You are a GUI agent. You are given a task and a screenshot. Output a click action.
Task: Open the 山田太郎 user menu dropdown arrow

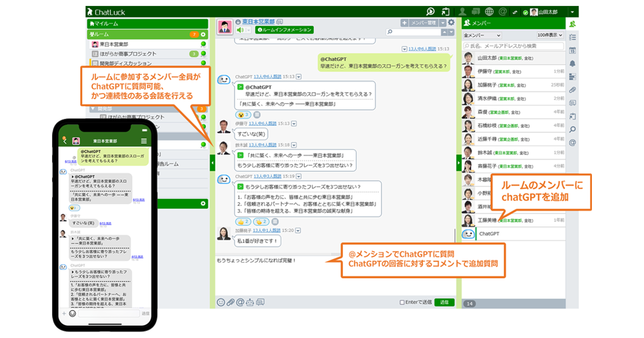click(x=573, y=12)
